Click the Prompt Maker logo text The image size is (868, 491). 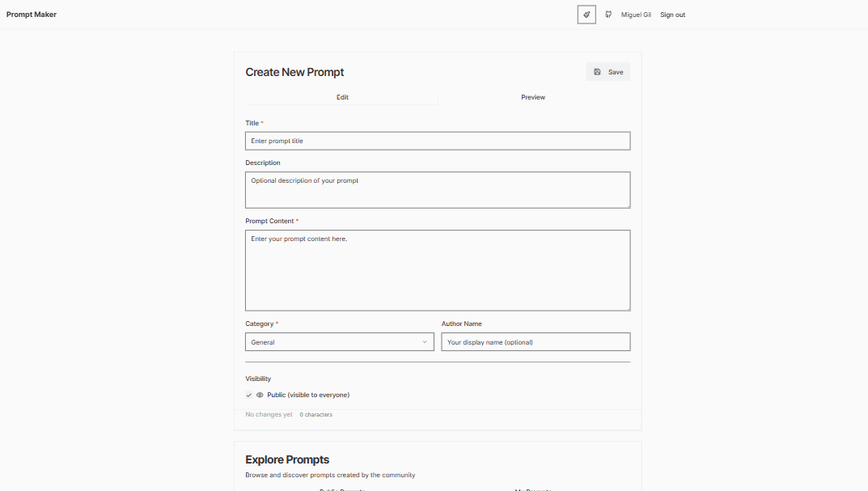pos(32,15)
